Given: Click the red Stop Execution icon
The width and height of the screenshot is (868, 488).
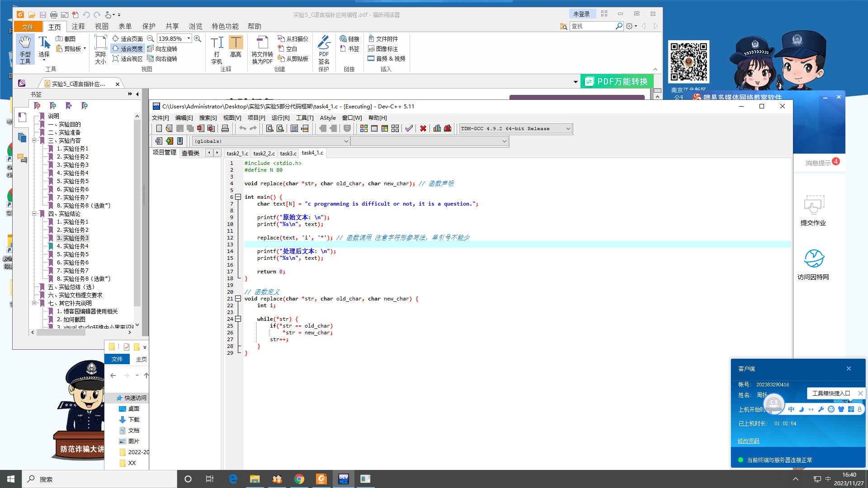Looking at the screenshot, I should [423, 129].
